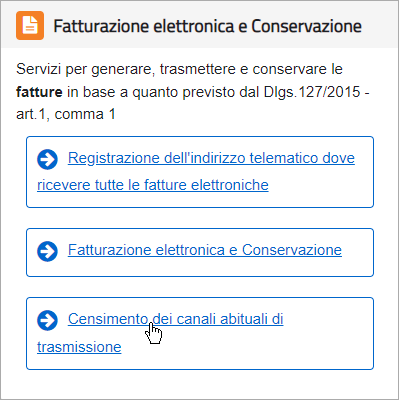
Task: Click the 'Fatturazione elettronica e Conservazione' header title
Action: point(208,26)
